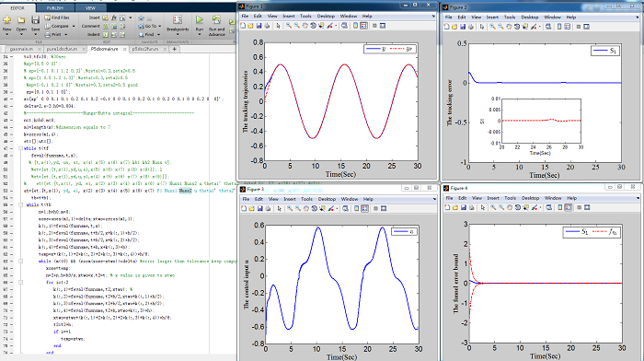Viewport: 644px width, 361px height.
Task: Add a new editor tab with plus button
Action: (x=174, y=49)
